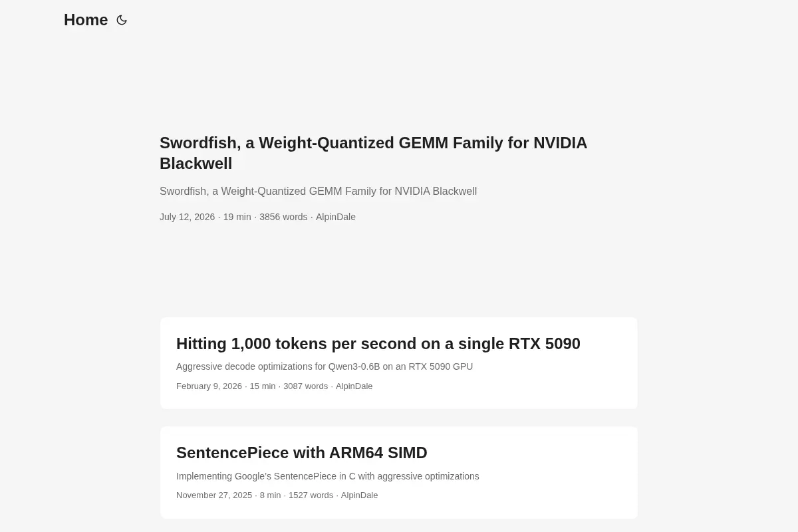Click the Aggressive decode optimizations description text
Screen dimensions: 798x532
pos(325,366)
